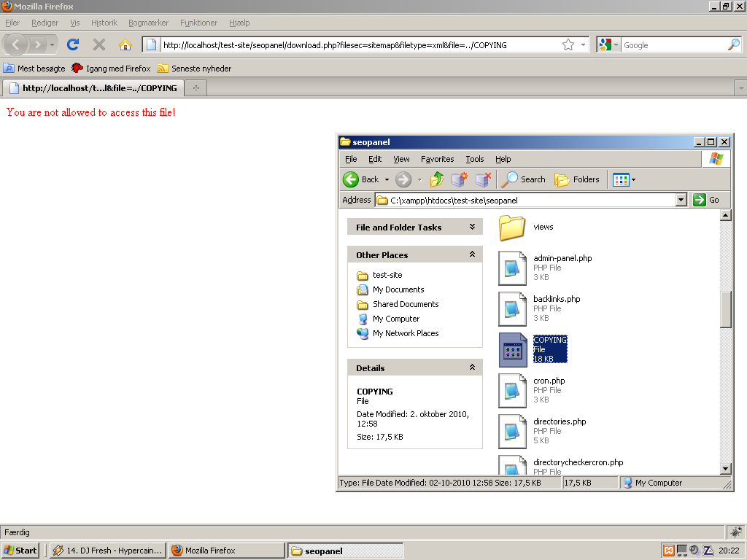Click the Google search magnifier icon
This screenshot has width=747, height=560.
click(734, 44)
